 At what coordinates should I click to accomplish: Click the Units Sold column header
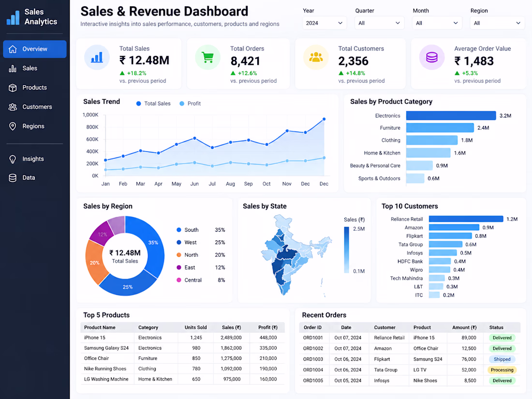pyautogui.click(x=195, y=328)
